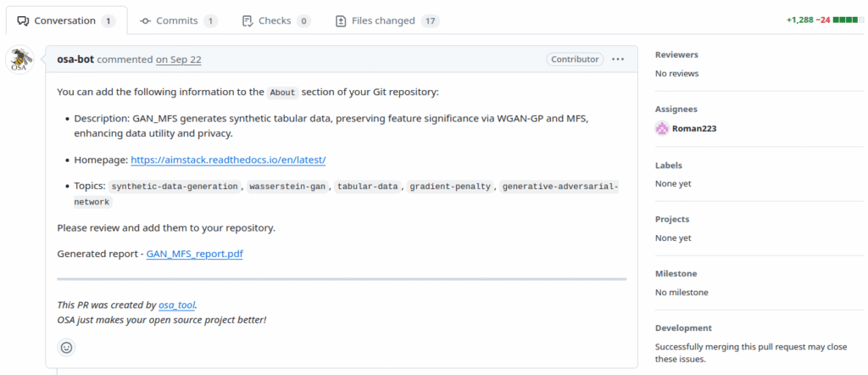Click the Files changed tab's diff icon
This screenshot has height=375, width=868.
coord(341,20)
